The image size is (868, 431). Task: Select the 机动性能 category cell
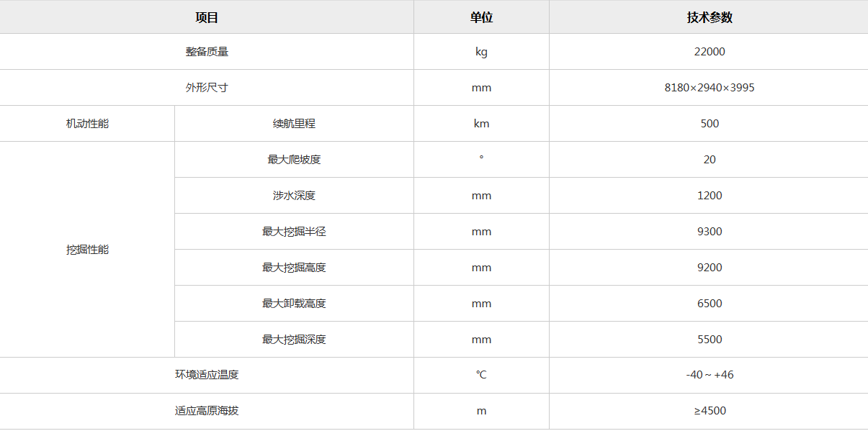pos(87,124)
